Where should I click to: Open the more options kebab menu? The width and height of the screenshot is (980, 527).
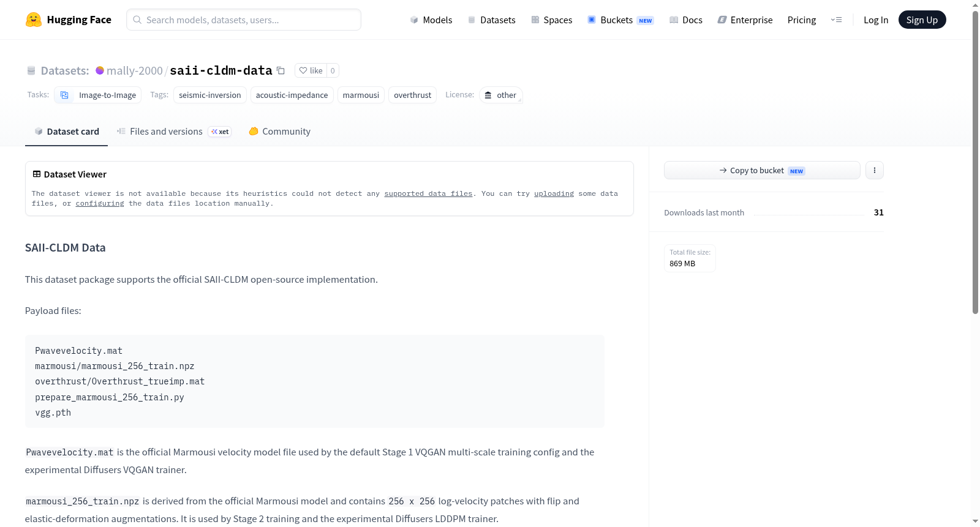pos(875,170)
